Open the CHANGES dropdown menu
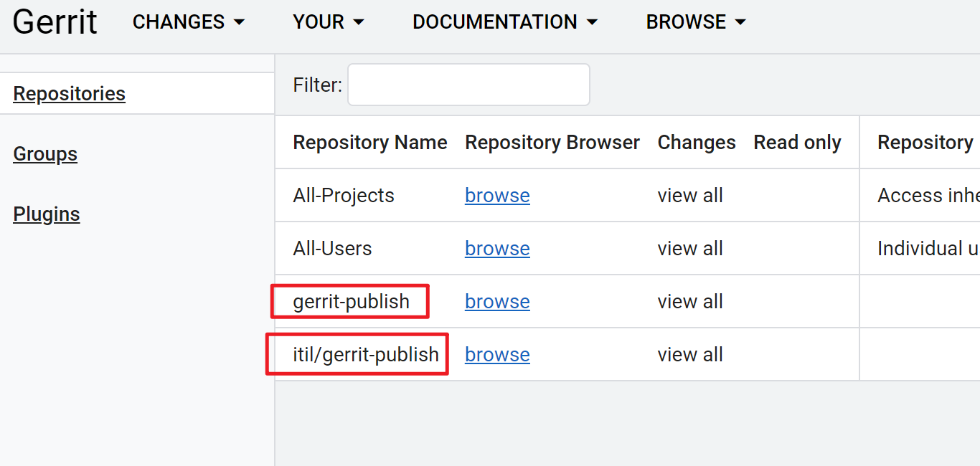980x466 pixels. 188,22
